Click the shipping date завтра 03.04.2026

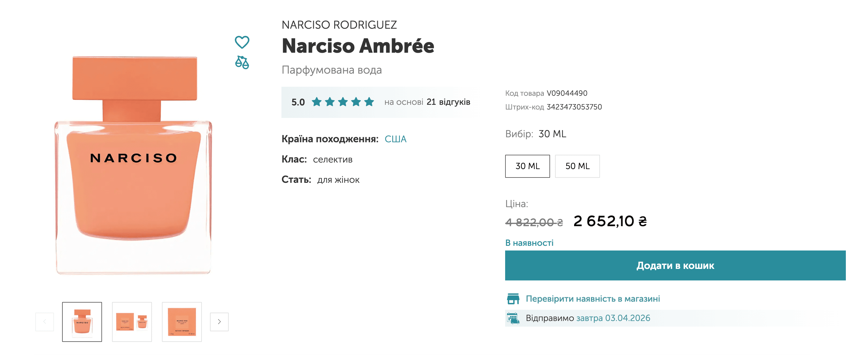612,318
